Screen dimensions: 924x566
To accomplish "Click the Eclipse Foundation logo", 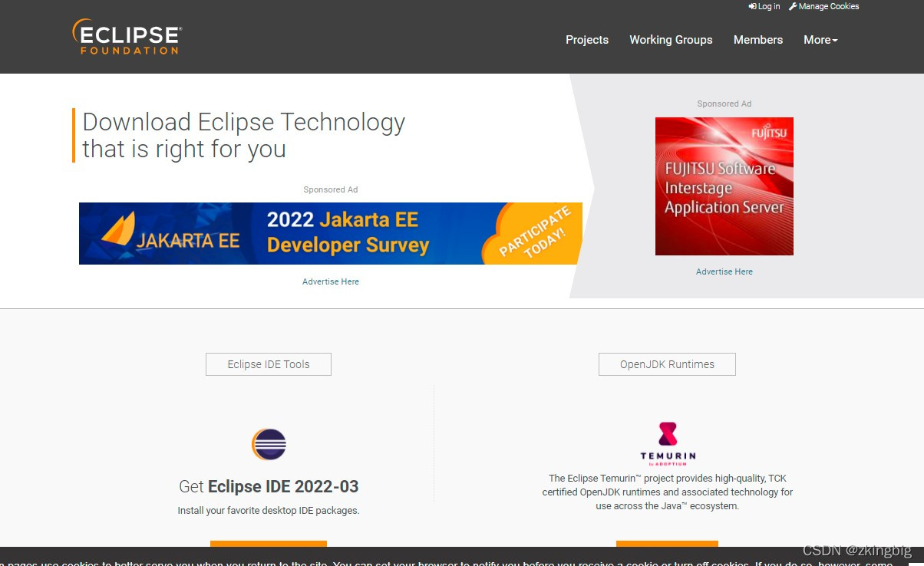I will point(127,37).
